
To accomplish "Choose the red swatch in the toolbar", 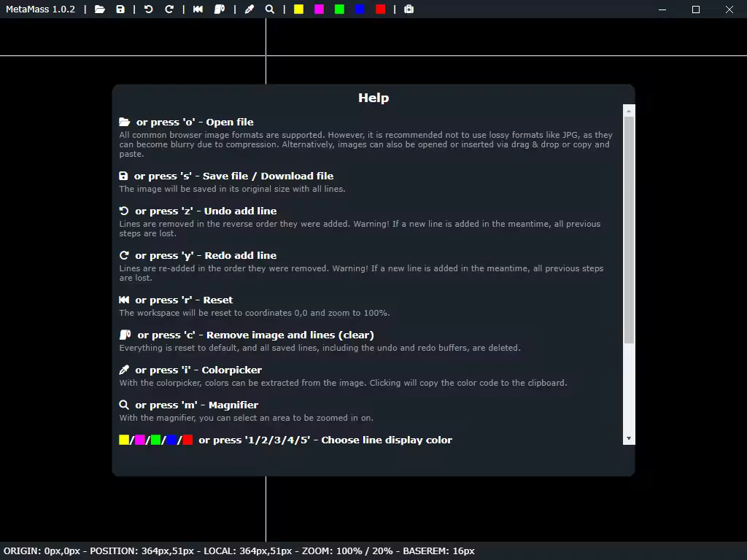I will tap(379, 9).
